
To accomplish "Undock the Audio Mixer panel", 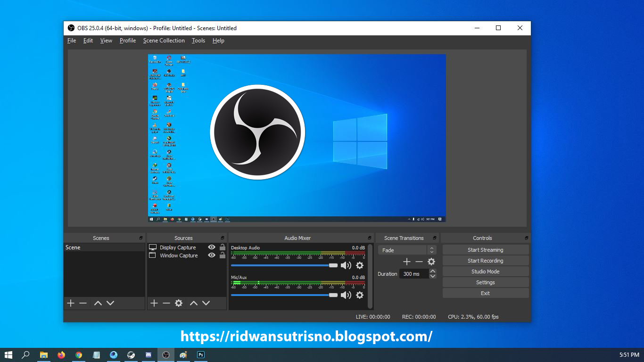I will (370, 238).
